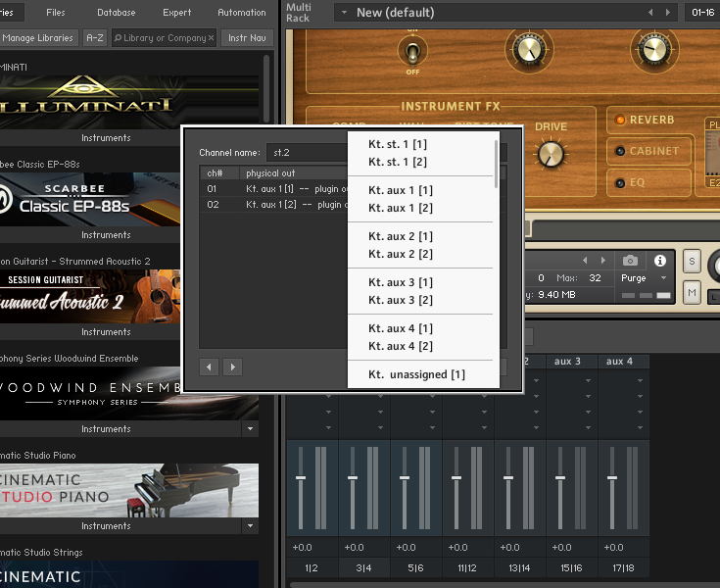Open the Multi Rack preset dropdown arrow
This screenshot has width=720, height=588.
(x=344, y=13)
